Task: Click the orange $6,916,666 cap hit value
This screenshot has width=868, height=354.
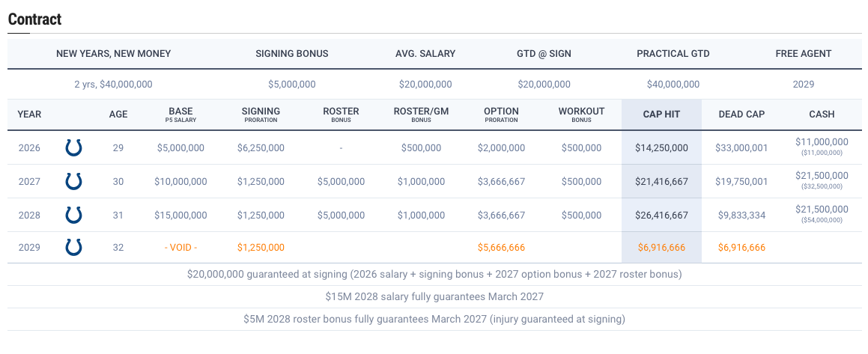Action: [x=661, y=247]
